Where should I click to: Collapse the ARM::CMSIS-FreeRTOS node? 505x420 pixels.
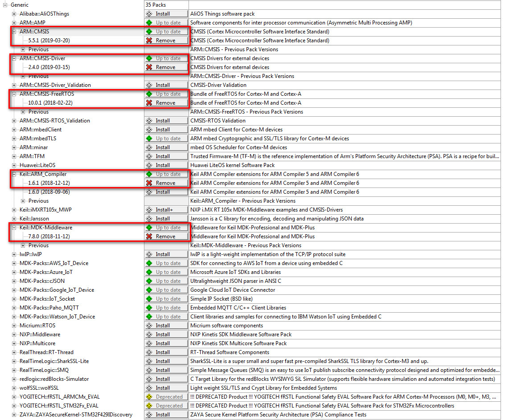pos(14,94)
